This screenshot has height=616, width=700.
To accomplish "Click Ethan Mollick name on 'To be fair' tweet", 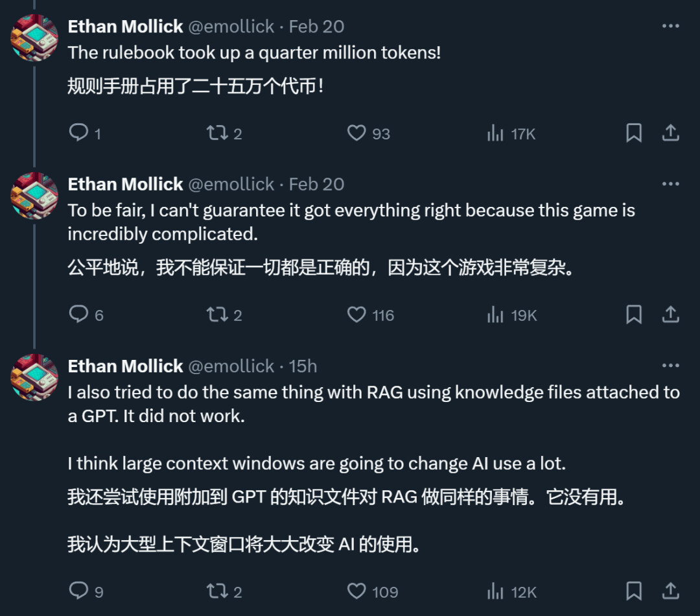I will pyautogui.click(x=125, y=184).
